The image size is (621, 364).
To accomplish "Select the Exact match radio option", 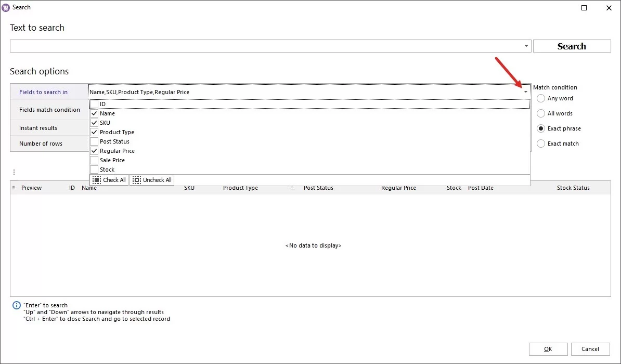I will tap(541, 144).
